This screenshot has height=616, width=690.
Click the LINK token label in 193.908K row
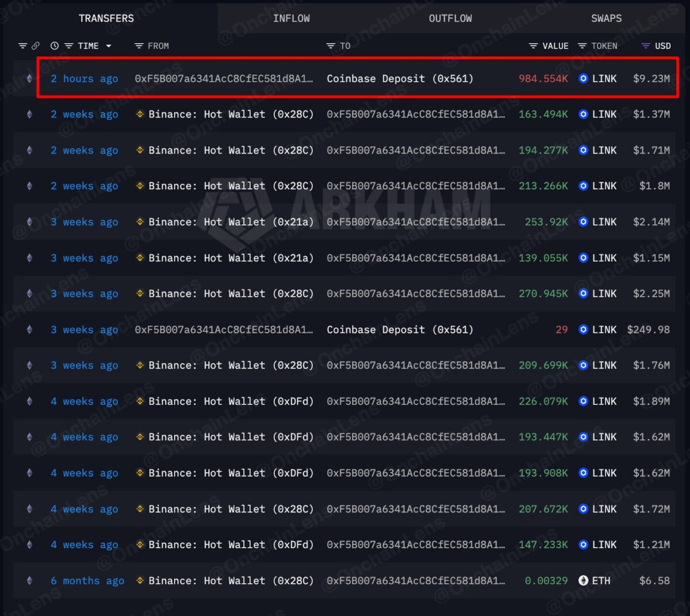point(604,473)
